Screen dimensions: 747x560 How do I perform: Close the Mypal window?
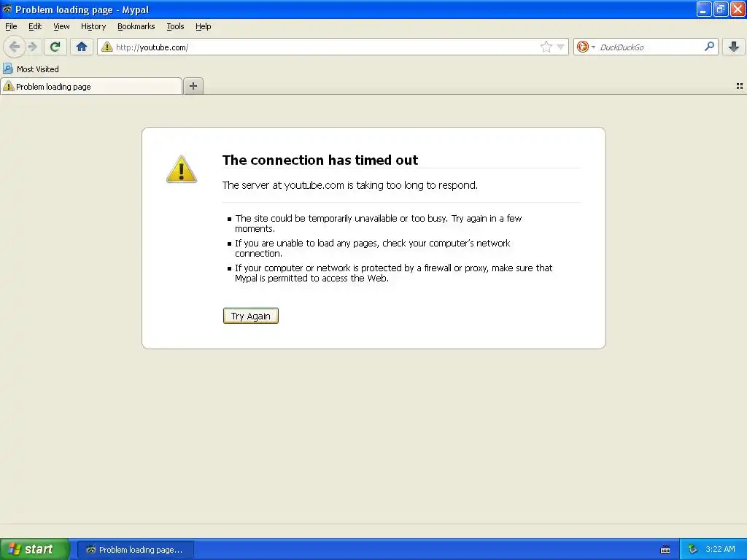(x=738, y=9)
